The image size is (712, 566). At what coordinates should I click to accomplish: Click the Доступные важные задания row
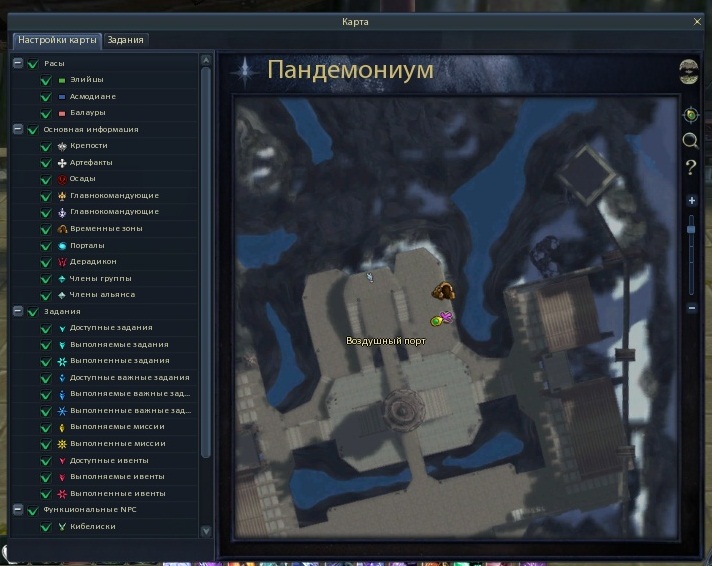104,378
